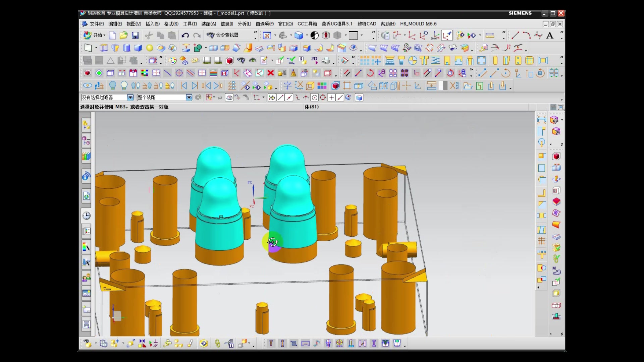Select the Text 'A' tool
This screenshot has width=644, height=362.
pyautogui.click(x=550, y=35)
